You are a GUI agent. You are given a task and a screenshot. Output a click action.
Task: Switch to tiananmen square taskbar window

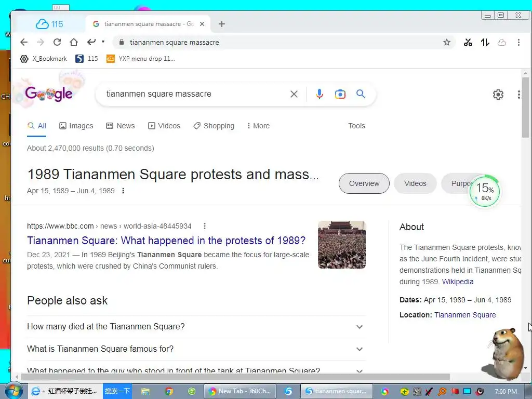(x=337, y=391)
